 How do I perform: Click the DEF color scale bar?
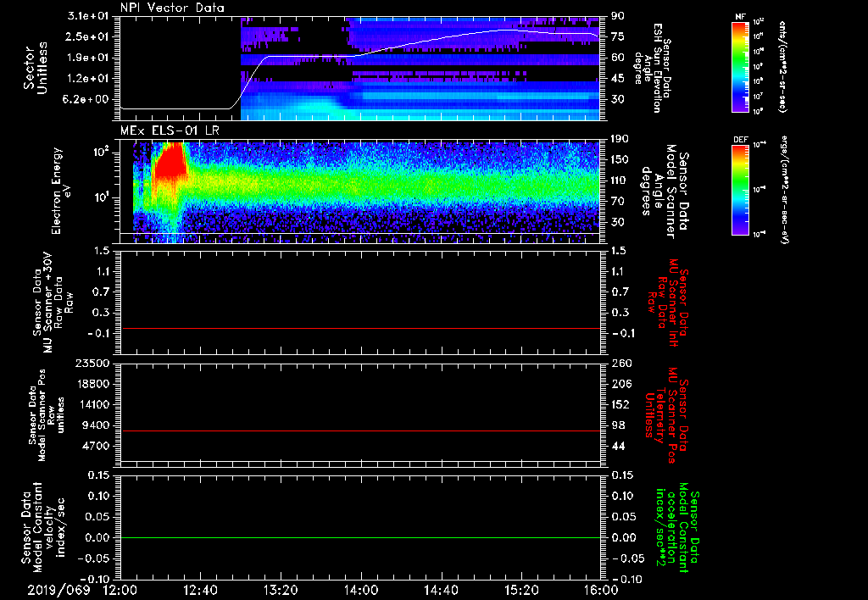point(741,190)
